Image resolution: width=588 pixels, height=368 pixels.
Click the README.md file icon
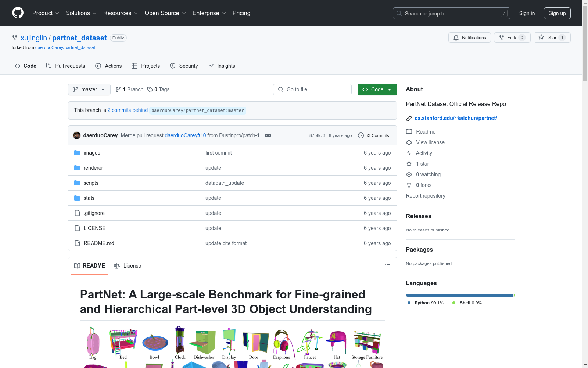tap(77, 243)
